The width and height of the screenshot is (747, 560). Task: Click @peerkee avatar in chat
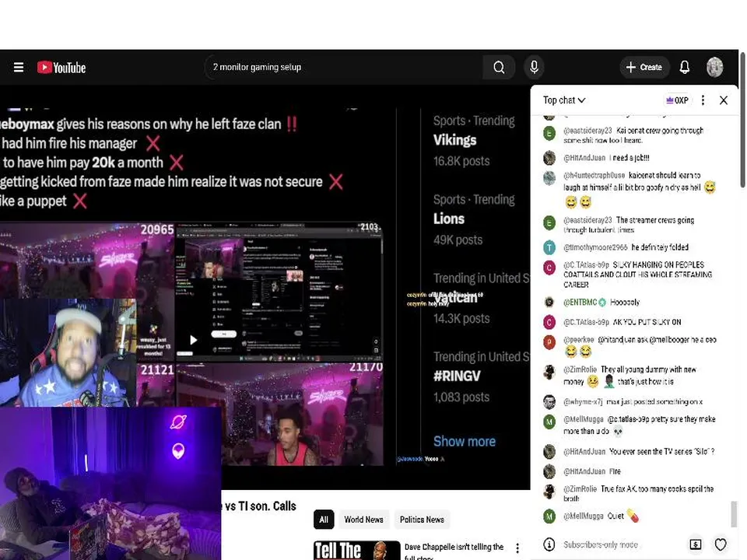549,342
